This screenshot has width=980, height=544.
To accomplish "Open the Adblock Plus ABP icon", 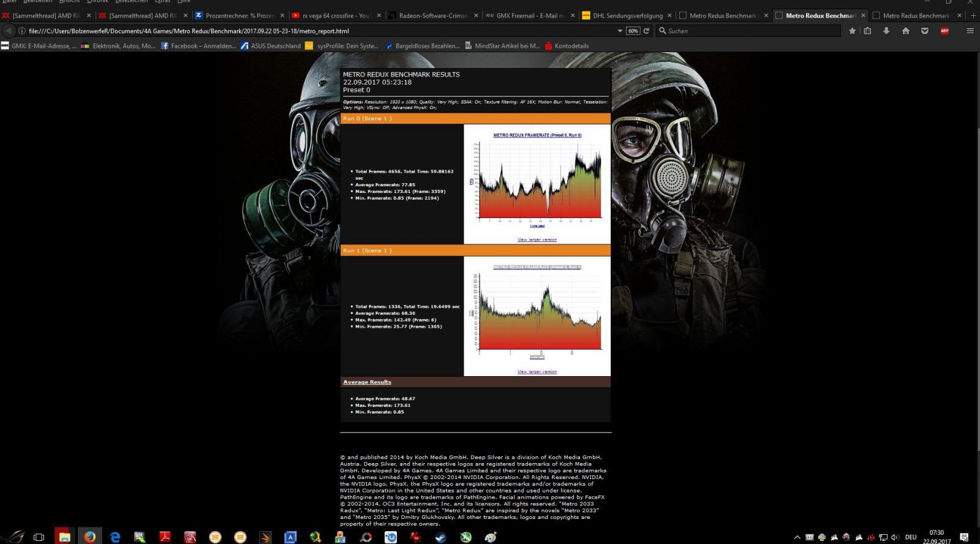I will pyautogui.click(x=944, y=31).
